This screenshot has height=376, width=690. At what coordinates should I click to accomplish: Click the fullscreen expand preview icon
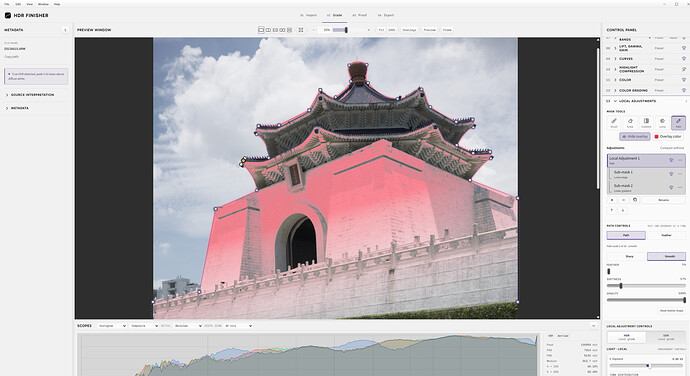tap(301, 30)
